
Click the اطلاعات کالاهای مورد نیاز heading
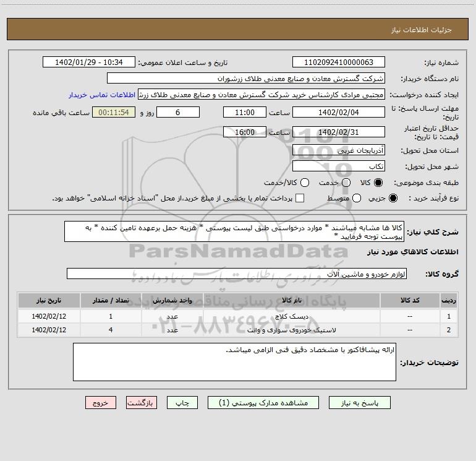413,252
